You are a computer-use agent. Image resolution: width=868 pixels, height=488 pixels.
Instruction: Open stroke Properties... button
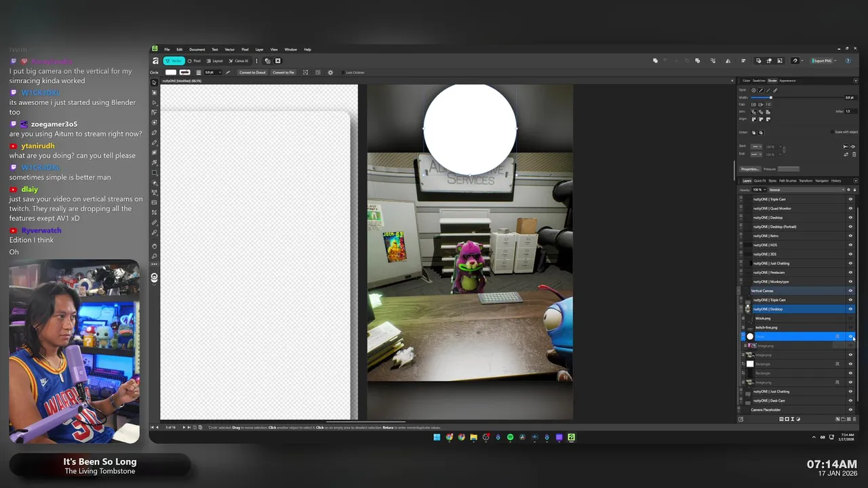750,169
